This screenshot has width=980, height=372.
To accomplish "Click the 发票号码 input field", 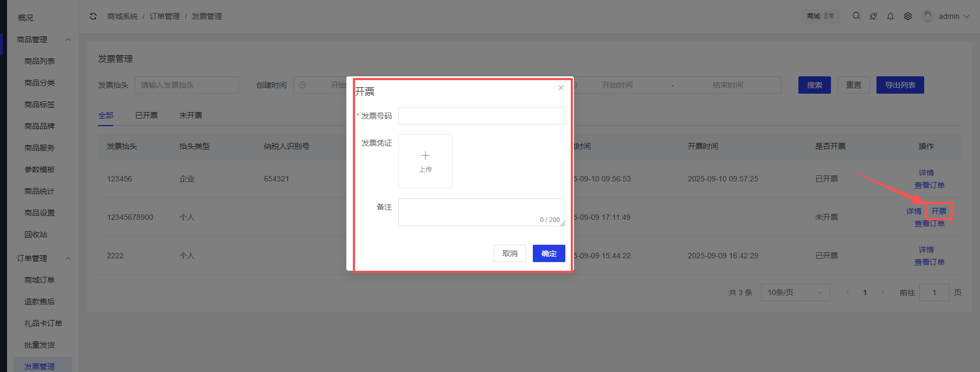I will point(481,116).
